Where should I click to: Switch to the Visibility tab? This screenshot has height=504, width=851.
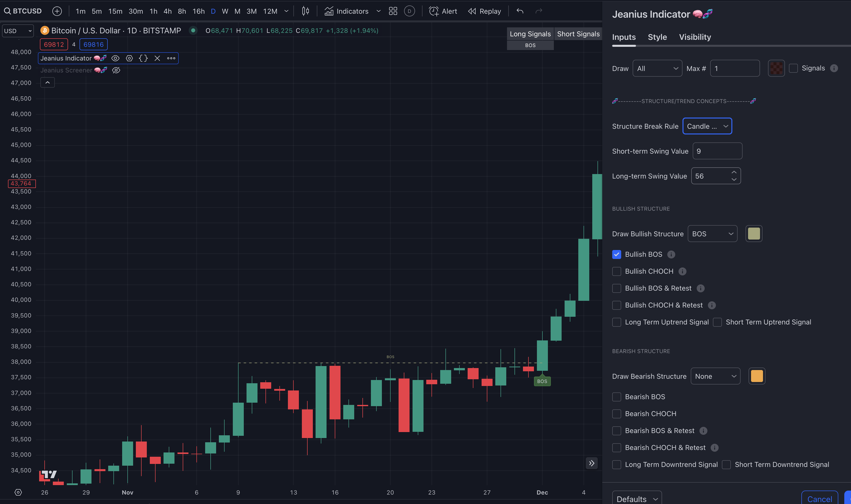point(695,37)
